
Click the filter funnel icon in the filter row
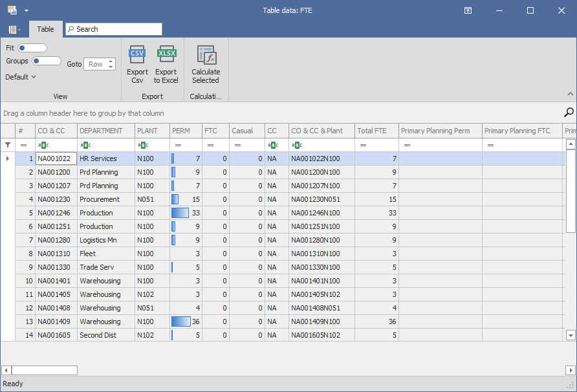8,145
